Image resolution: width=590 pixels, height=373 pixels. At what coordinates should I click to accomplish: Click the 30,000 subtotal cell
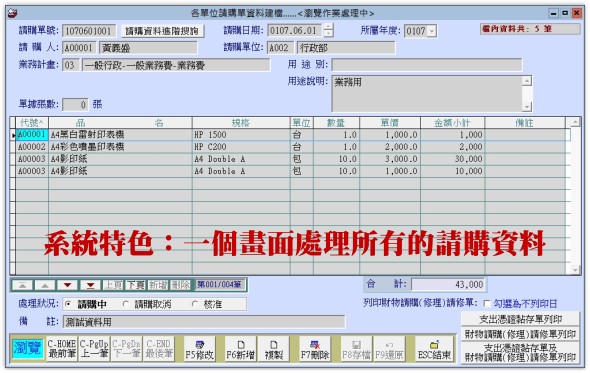coord(452,159)
